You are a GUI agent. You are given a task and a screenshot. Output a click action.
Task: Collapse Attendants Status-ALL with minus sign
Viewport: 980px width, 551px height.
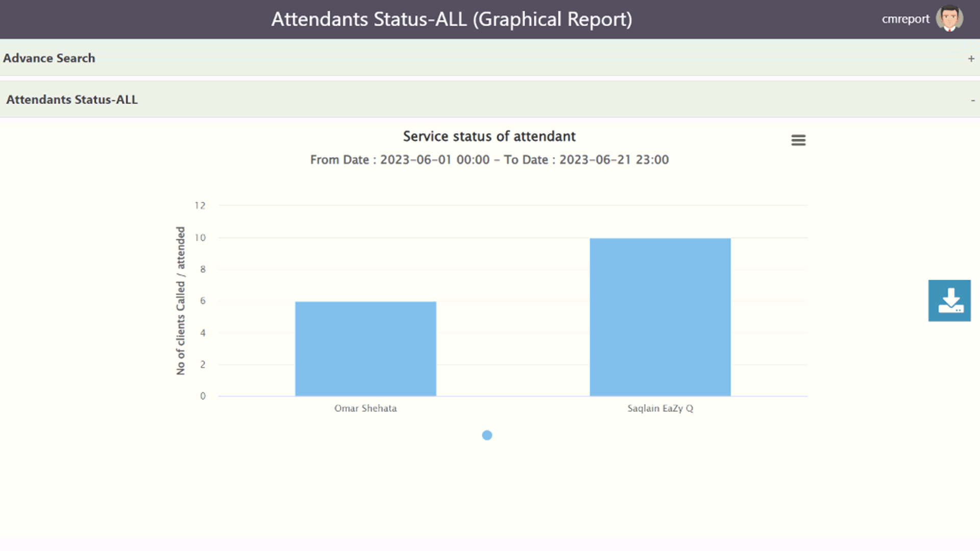coord(972,101)
